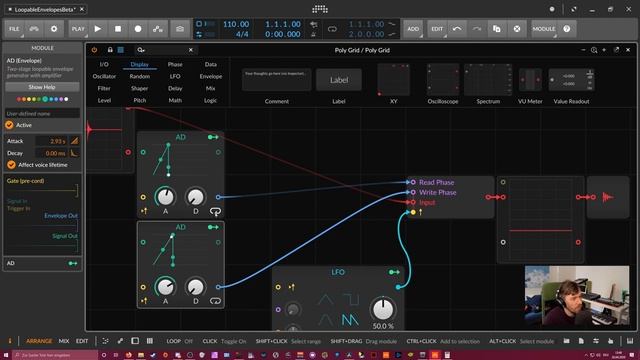640x360 pixels.
Task: Click the lock icon in grid header
Action: [110, 50]
